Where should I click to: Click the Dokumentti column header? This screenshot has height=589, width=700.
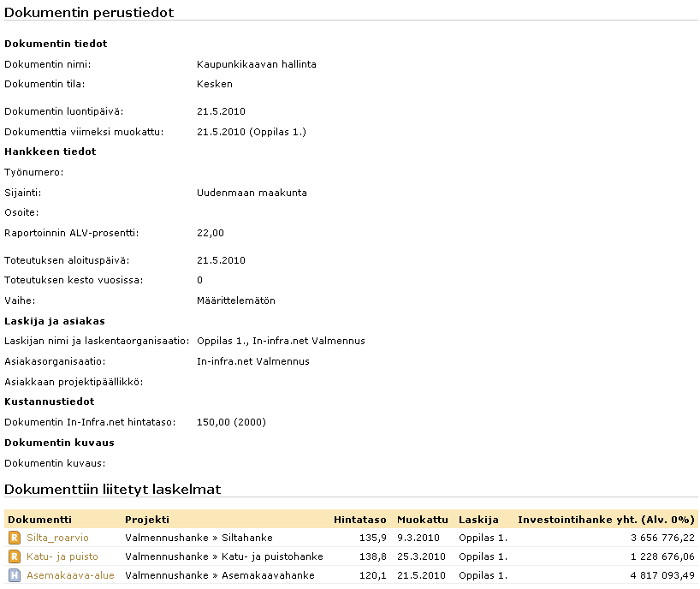click(40, 520)
